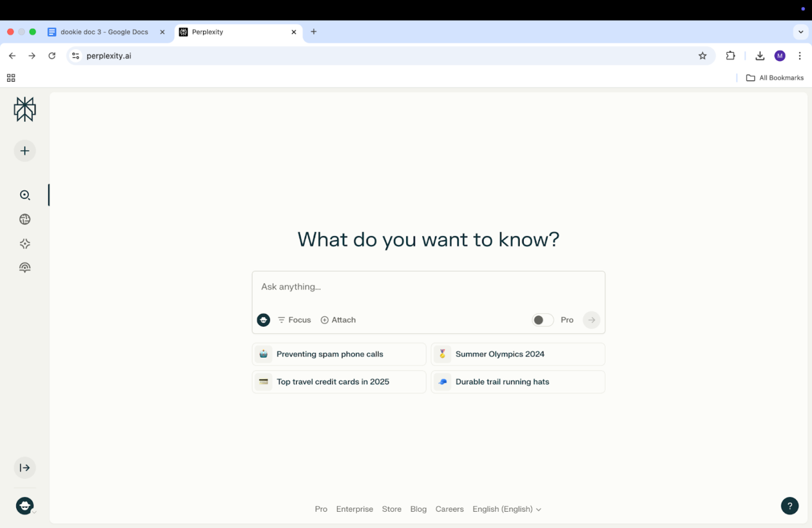The image size is (812, 528).
Task: Expand the tab search dropdown arrow
Action: tap(800, 32)
